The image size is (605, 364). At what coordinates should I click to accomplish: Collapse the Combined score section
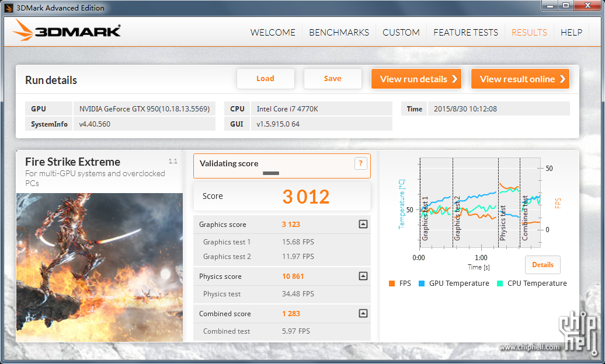click(363, 313)
